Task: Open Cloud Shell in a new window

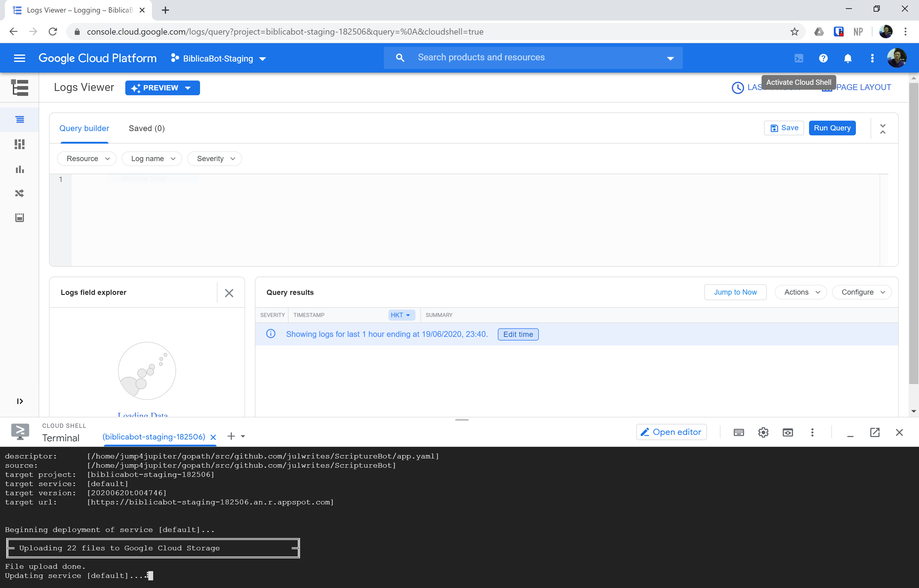Action: coord(874,432)
